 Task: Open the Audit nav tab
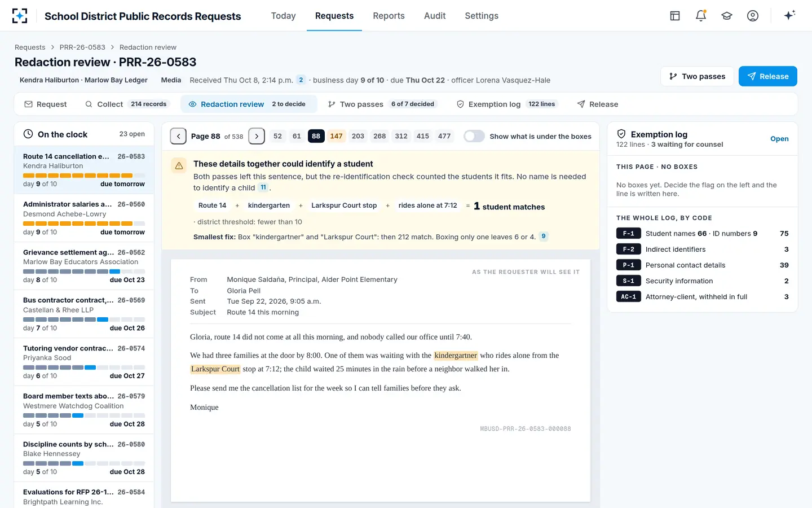[x=435, y=16]
